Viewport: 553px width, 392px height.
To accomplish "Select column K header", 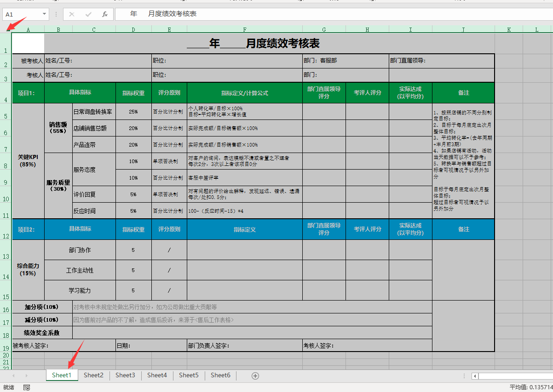I will tap(509, 29).
